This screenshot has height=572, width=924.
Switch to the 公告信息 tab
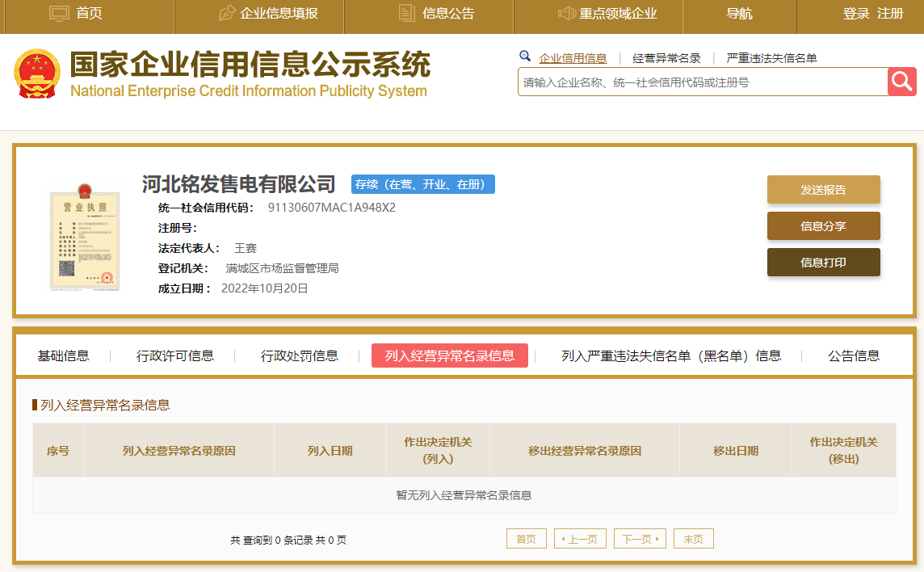[x=854, y=355]
